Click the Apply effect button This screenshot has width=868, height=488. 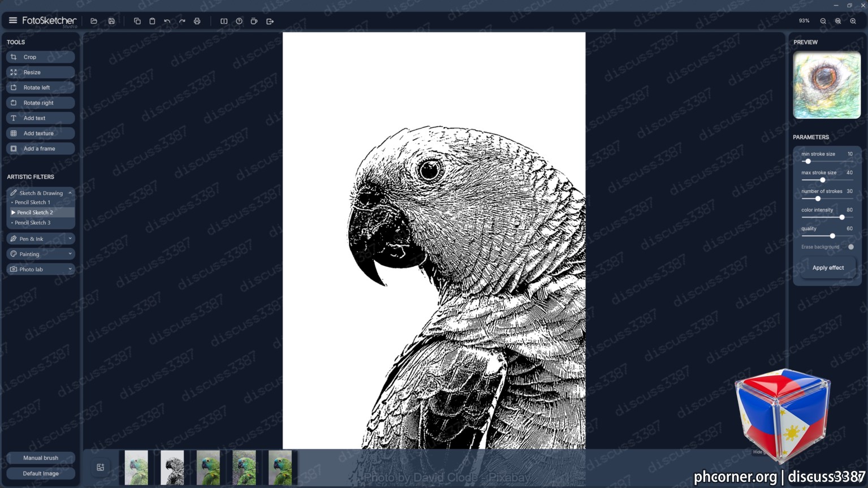(x=828, y=268)
